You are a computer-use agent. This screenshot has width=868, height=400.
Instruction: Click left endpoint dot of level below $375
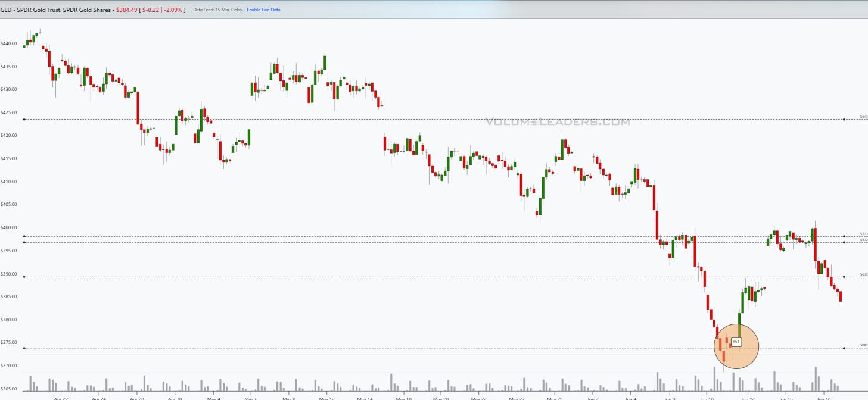[x=24, y=348]
